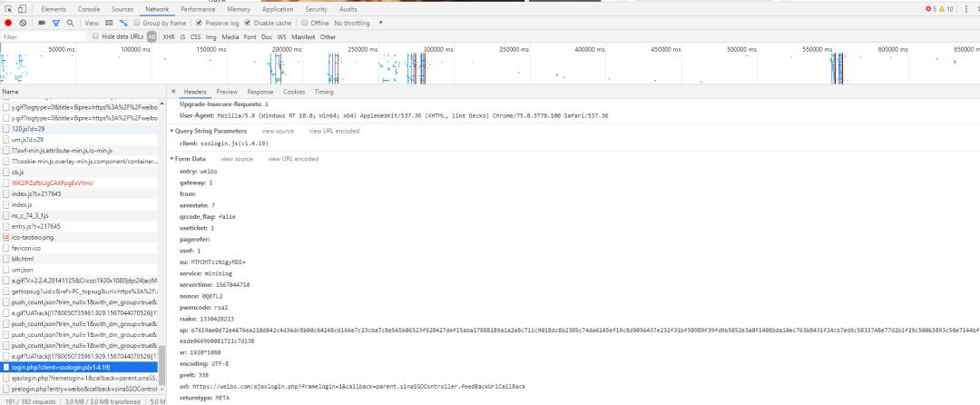Screen dimensions: 980x405
Task: Open the Preview detail tab
Action: pyautogui.click(x=227, y=92)
